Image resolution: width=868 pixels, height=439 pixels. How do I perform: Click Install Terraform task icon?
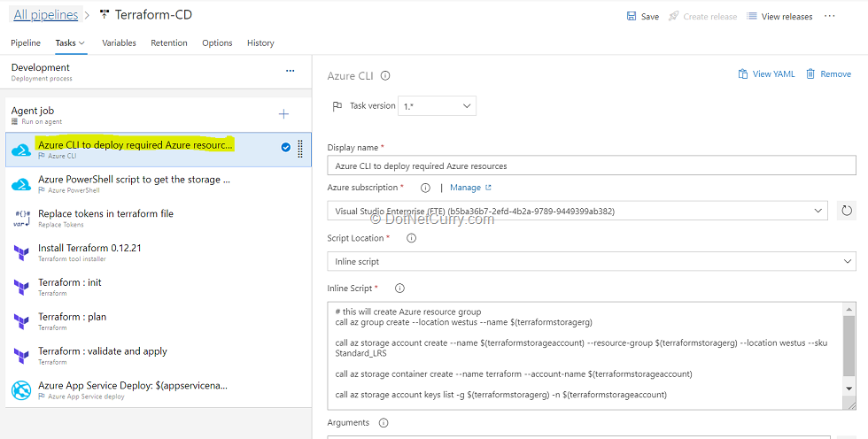[x=21, y=253]
